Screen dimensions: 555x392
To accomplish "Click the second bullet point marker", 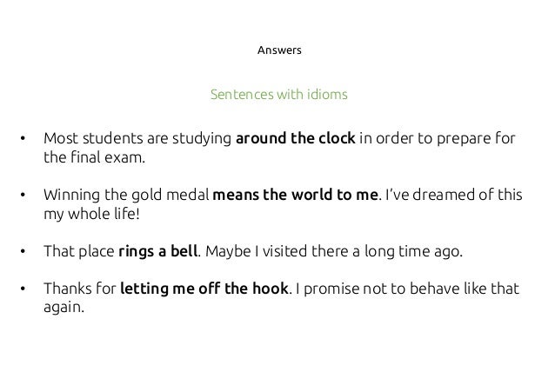I will point(23,195).
